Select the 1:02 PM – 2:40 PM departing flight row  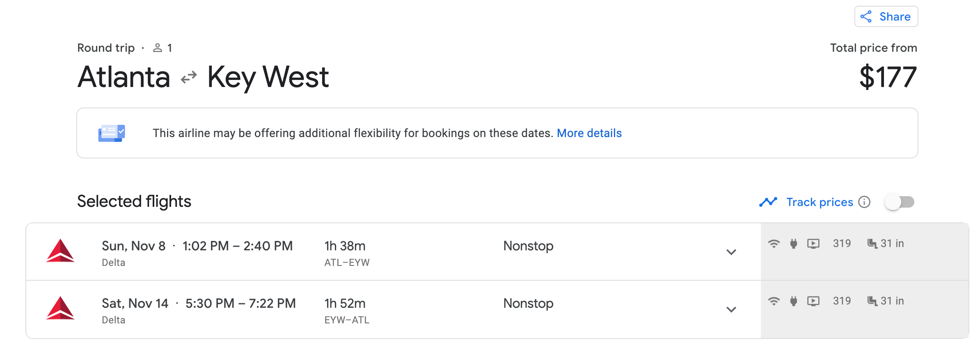pos(237,246)
